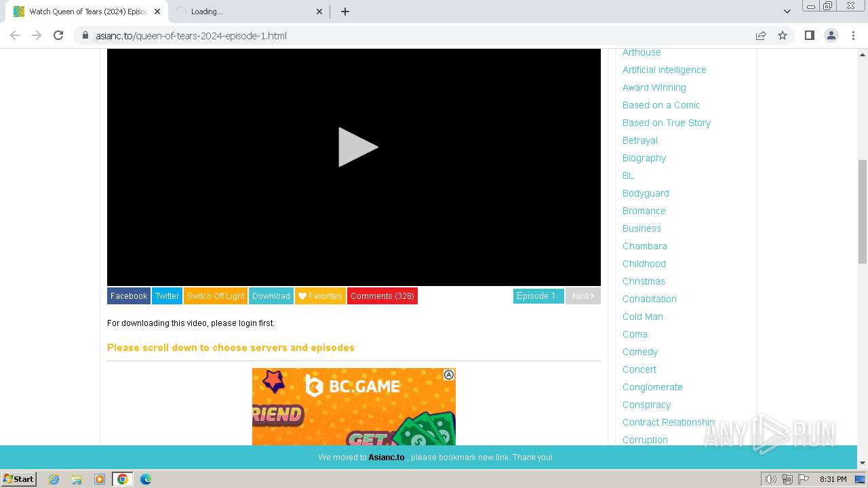This screenshot has width=868, height=488.
Task: Open the Artificial Intelligence genre
Action: pyautogui.click(x=665, y=70)
